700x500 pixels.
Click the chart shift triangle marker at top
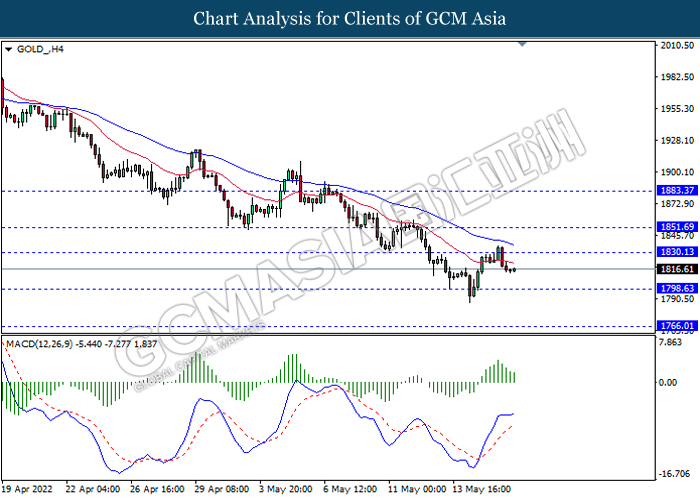click(522, 44)
